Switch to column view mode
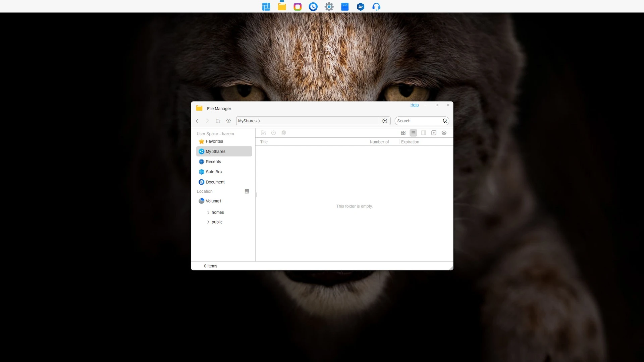Image resolution: width=644 pixels, height=362 pixels. click(424, 133)
